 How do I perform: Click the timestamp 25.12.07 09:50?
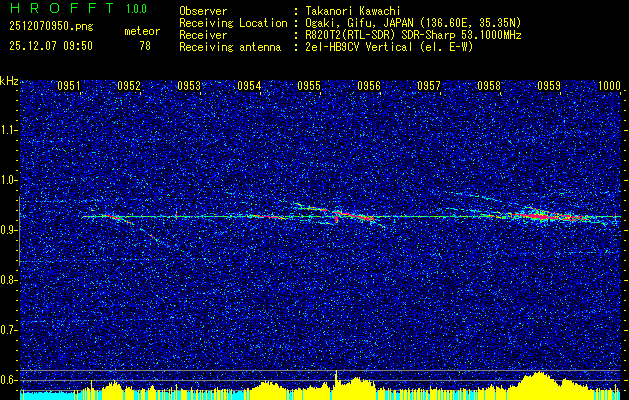[x=51, y=46]
